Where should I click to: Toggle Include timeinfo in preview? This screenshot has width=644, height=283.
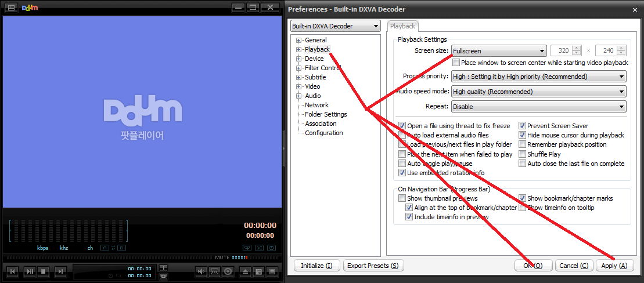coord(409,217)
